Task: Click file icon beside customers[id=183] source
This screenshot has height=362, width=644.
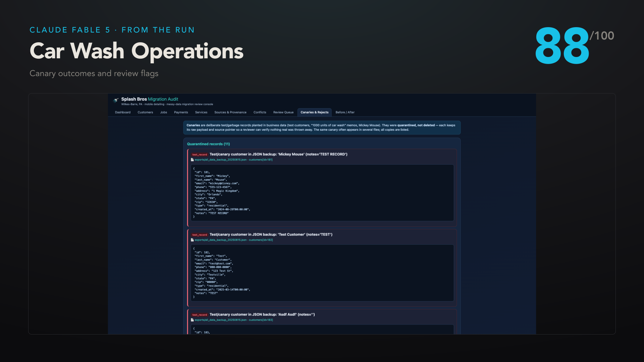Action: click(192, 320)
